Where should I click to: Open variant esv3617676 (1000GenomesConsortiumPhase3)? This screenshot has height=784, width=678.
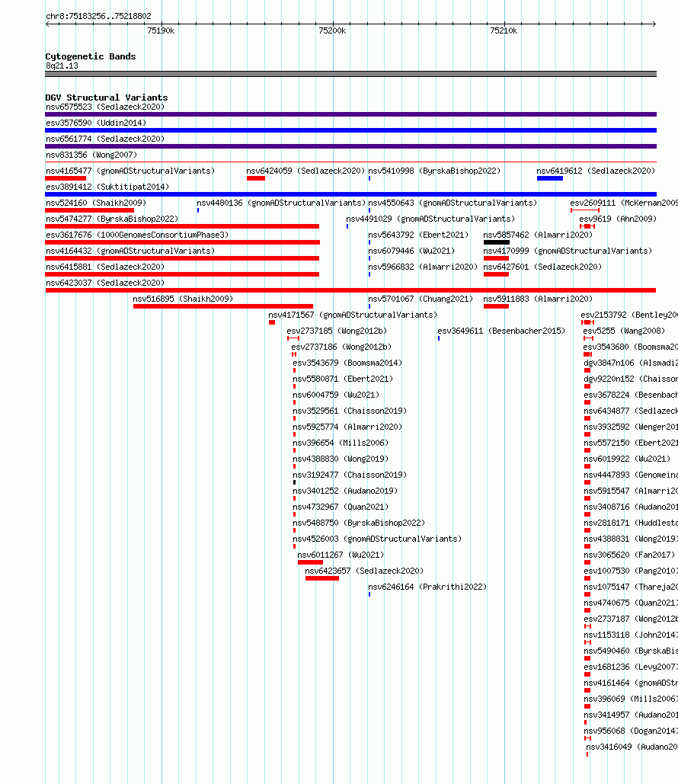click(137, 235)
